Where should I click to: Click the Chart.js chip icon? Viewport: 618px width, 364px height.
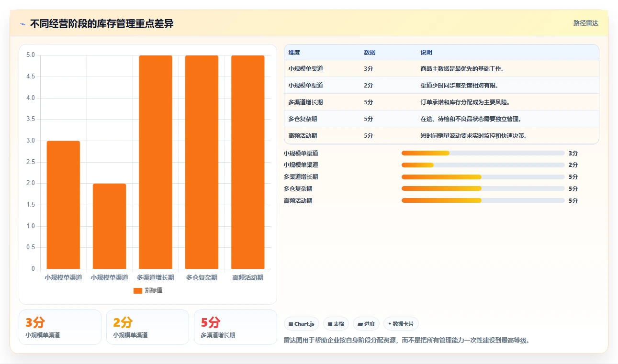pos(291,324)
